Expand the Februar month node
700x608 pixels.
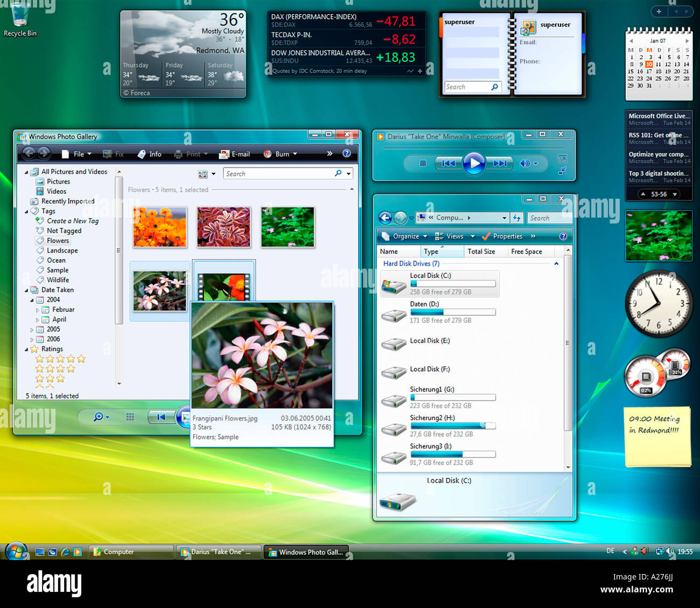tap(37, 310)
